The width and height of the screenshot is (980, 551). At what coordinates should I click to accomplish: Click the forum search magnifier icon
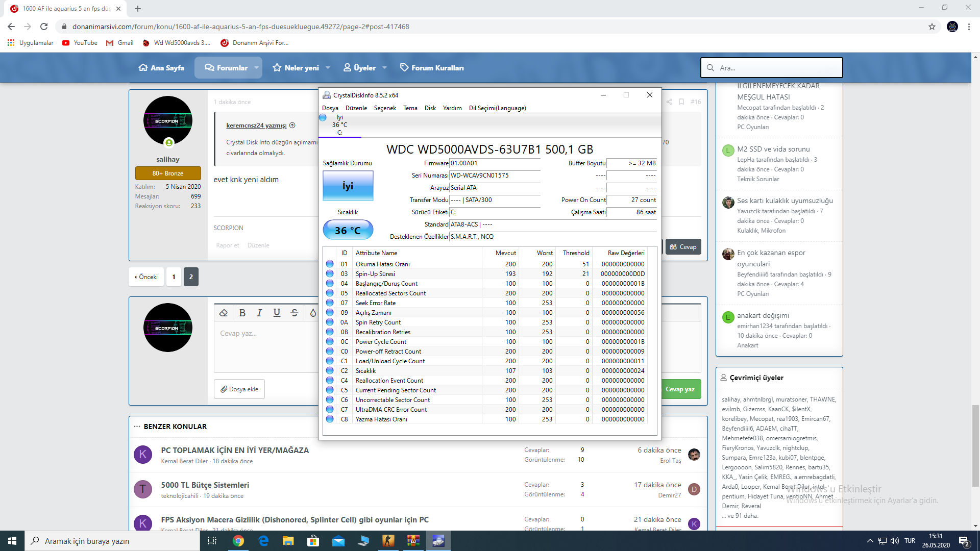[710, 68]
